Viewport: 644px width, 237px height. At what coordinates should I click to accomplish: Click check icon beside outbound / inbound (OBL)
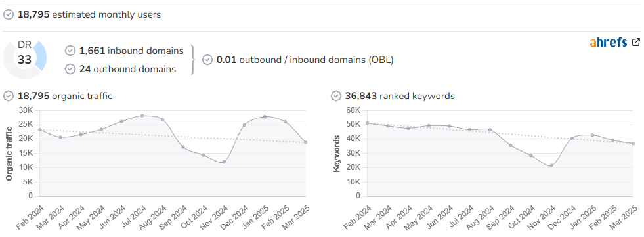[x=208, y=60]
